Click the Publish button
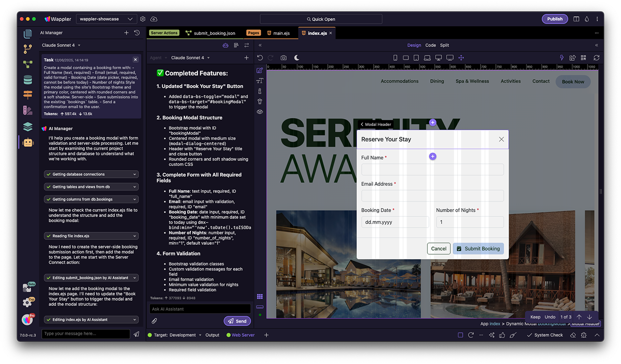The width and height of the screenshot is (621, 364). click(x=554, y=19)
